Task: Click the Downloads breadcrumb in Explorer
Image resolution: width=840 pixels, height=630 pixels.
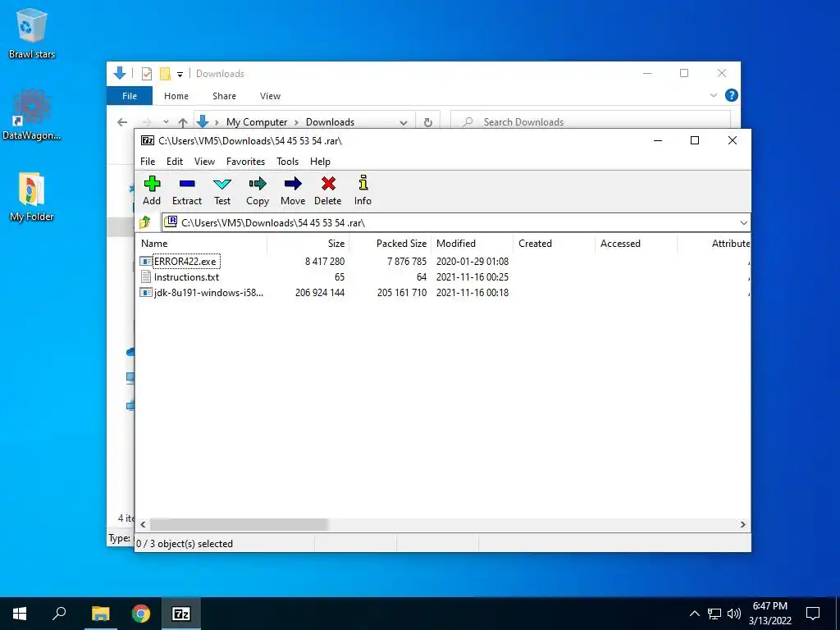Action: click(330, 122)
